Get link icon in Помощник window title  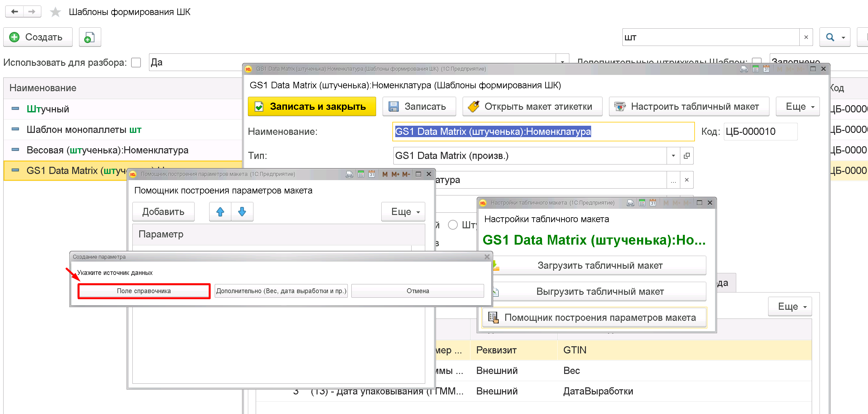349,174
